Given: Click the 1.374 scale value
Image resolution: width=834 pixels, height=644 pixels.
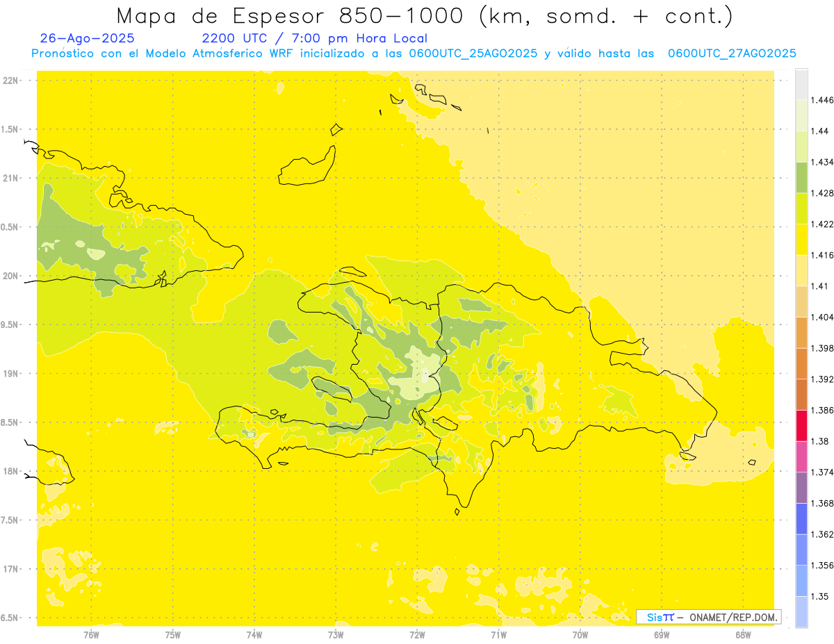Looking at the screenshot, I should [x=821, y=472].
